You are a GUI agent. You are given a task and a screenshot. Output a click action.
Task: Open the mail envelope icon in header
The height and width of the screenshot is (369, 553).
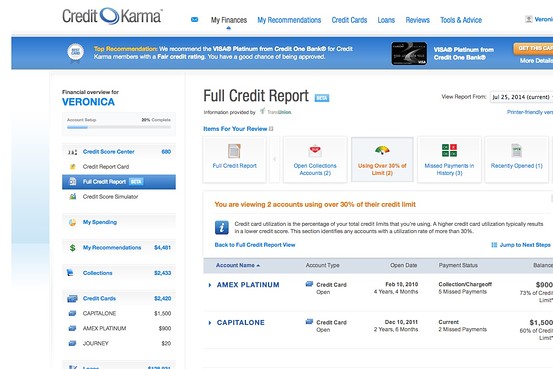tap(194, 20)
